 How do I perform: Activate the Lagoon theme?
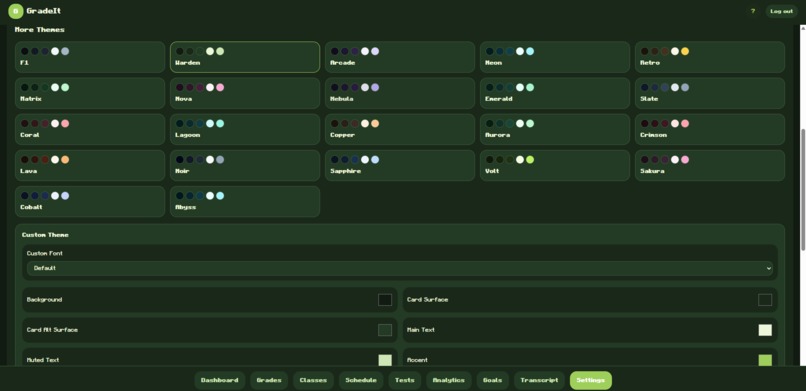(245, 129)
